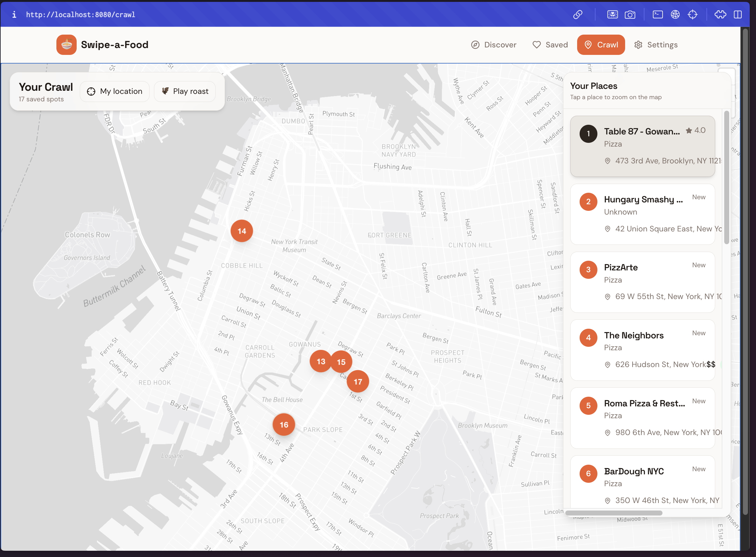Open the Settings page
Screen dimensions: 756x557
[656, 45]
